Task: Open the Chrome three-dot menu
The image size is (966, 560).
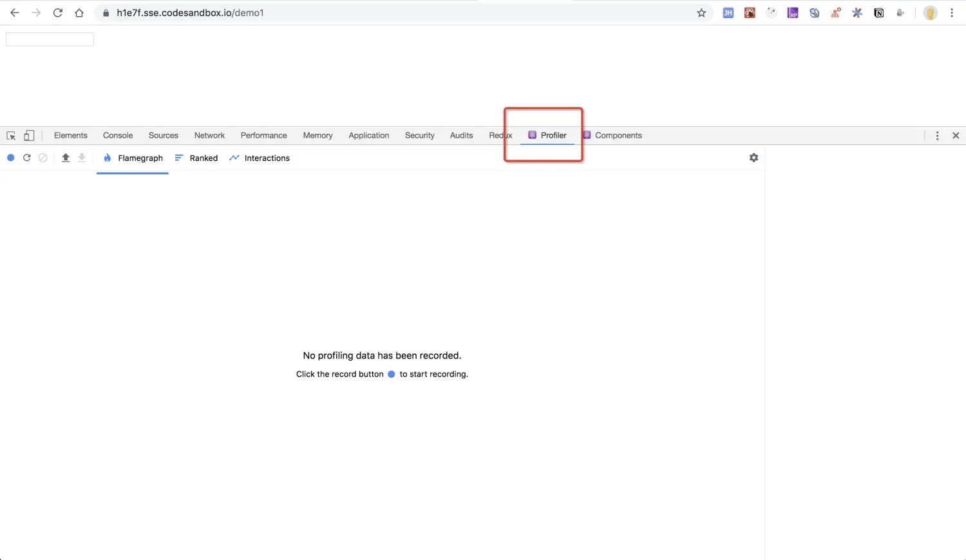Action: pyautogui.click(x=952, y=13)
